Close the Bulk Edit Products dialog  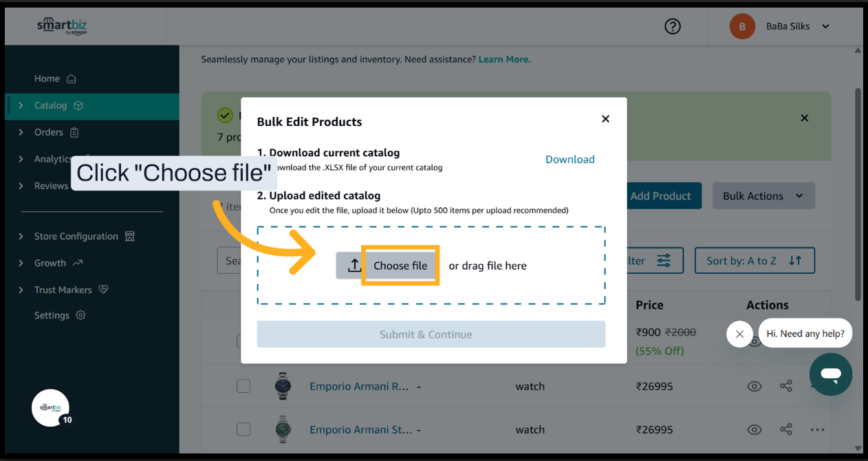coord(605,119)
